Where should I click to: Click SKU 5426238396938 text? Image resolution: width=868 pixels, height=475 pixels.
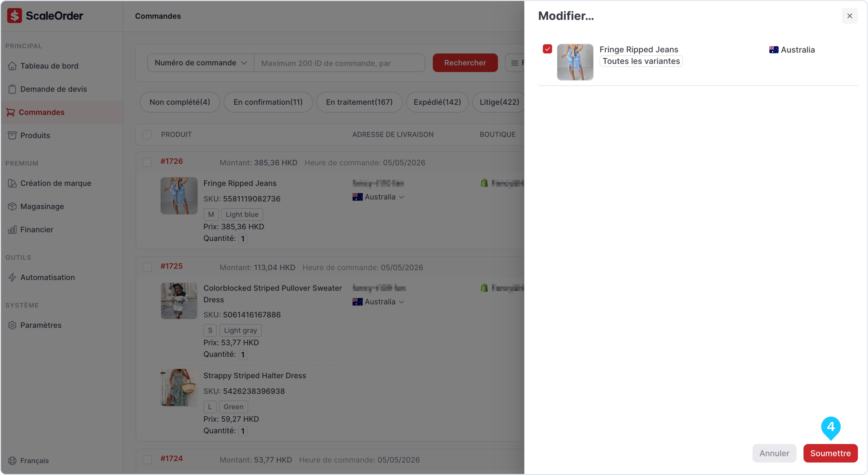coord(244,391)
